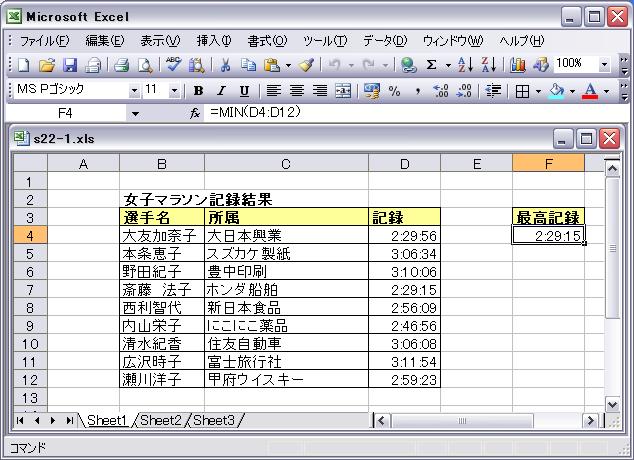Image resolution: width=634 pixels, height=460 pixels.
Task: Open borders dropdown arrow
Action: click(538, 91)
